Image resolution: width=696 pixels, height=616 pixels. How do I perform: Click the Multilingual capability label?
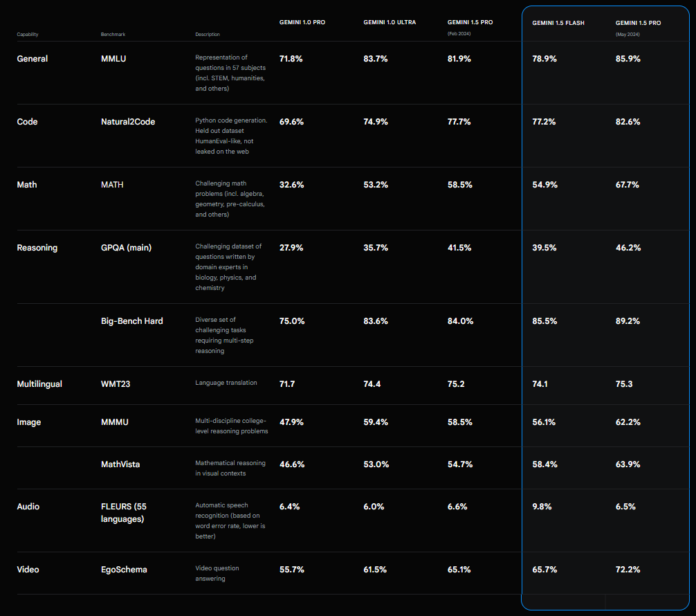39,384
